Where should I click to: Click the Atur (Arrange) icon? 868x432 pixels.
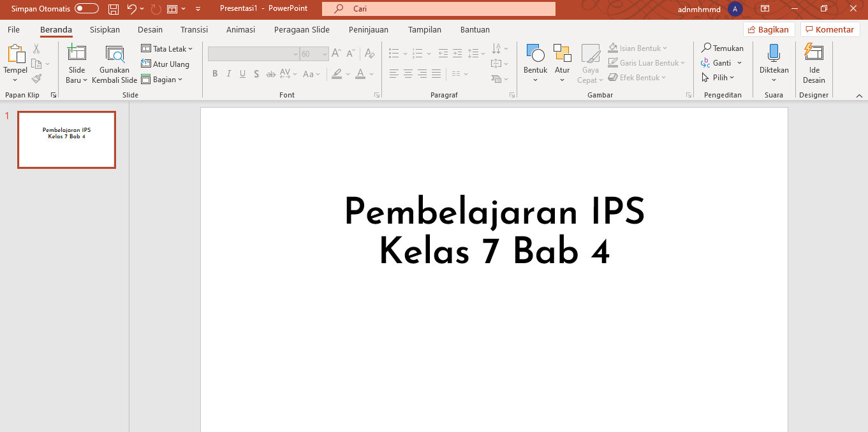tap(562, 57)
